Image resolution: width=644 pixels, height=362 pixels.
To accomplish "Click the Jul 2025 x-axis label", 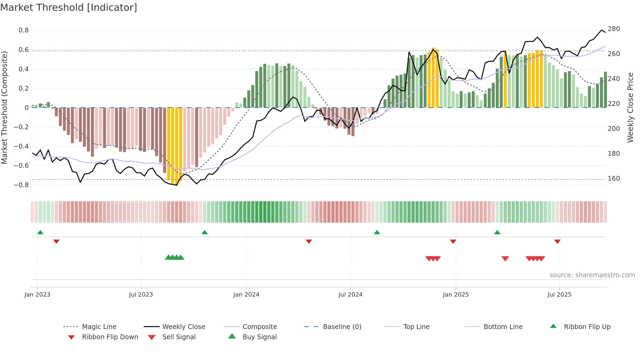I will point(559,294).
